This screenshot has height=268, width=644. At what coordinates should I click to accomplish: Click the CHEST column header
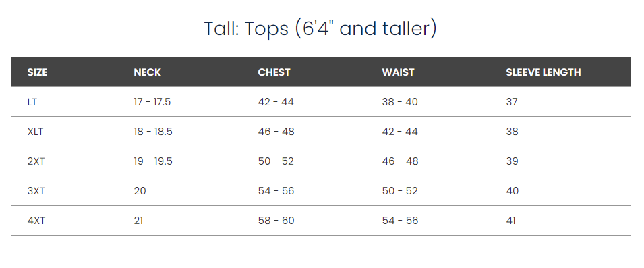(x=274, y=72)
